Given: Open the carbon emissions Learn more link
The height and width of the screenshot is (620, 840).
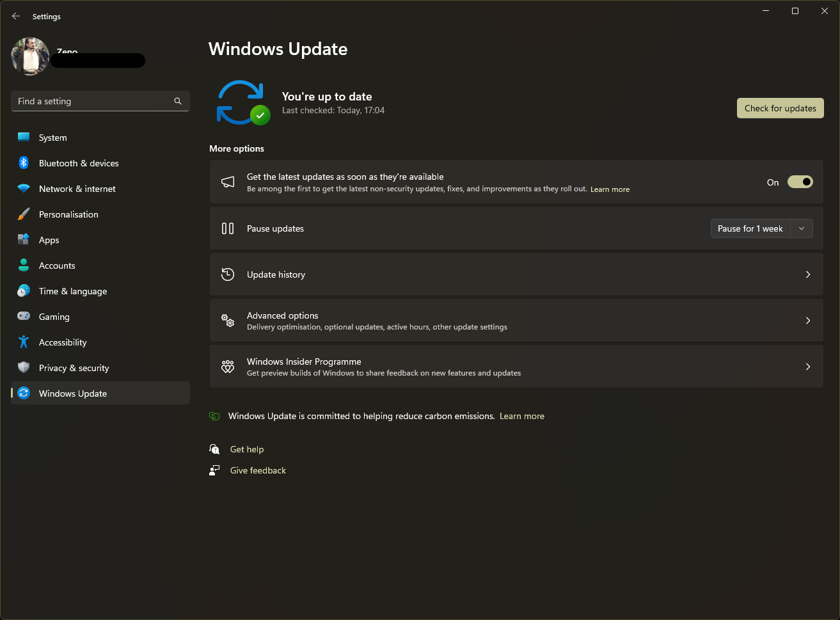Looking at the screenshot, I should pos(521,416).
